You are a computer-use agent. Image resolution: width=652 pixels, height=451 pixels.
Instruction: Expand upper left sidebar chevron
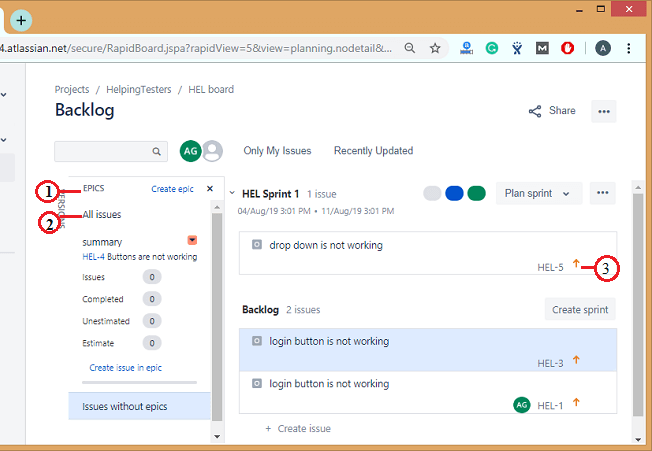(4, 95)
